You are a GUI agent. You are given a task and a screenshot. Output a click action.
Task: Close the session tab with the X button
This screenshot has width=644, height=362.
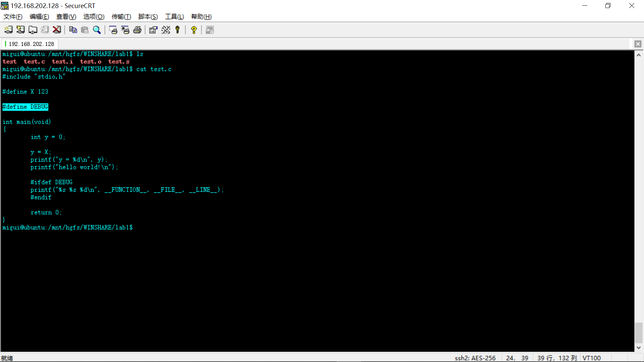(638, 44)
